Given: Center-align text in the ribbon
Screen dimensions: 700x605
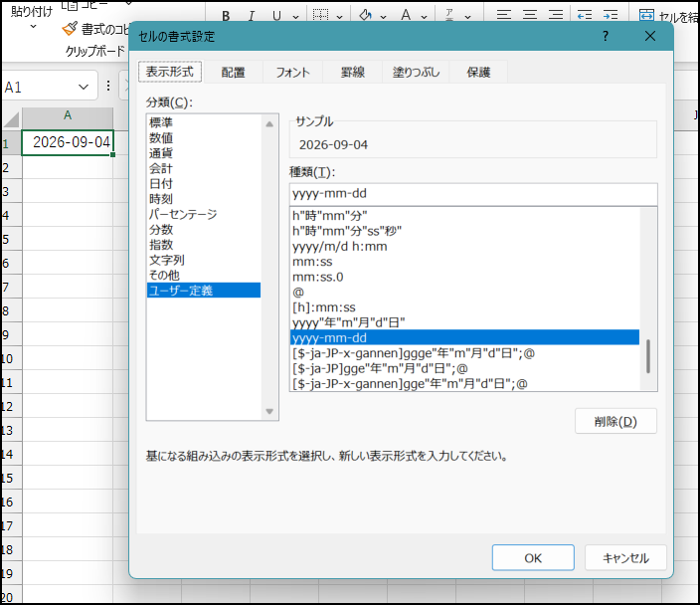Looking at the screenshot, I should click(x=530, y=15).
